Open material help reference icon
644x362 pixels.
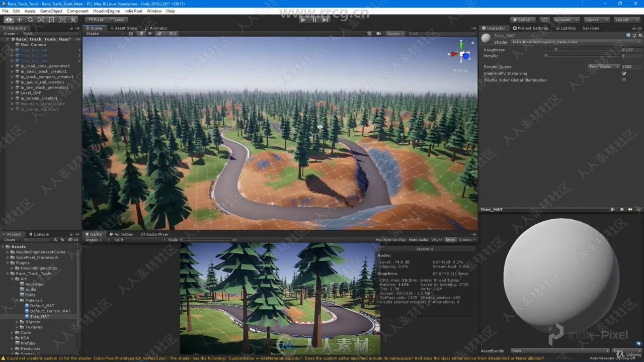(628, 35)
